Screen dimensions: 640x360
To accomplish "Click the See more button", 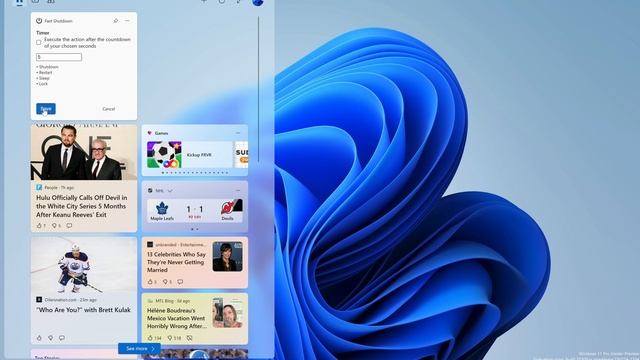I will (x=139, y=349).
